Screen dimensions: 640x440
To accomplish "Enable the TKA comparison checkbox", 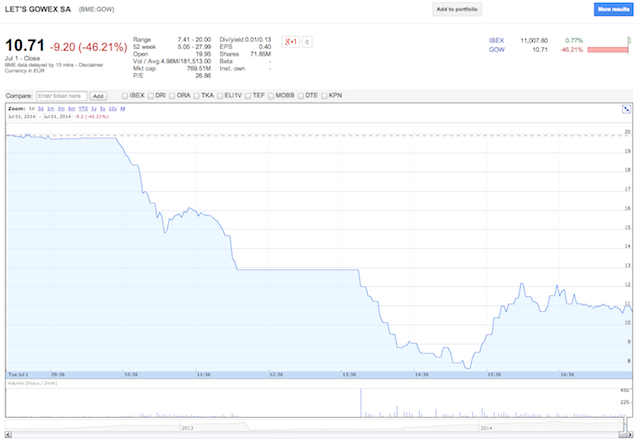I will (197, 96).
